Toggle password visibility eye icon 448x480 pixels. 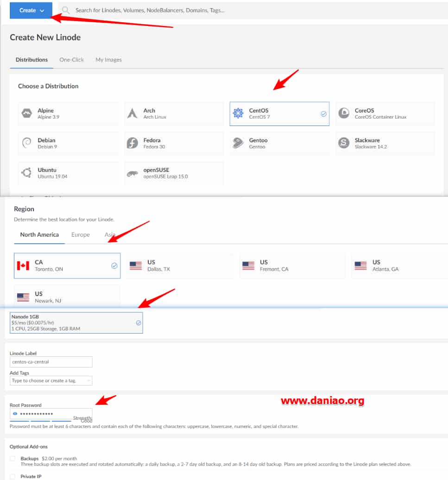point(15,414)
